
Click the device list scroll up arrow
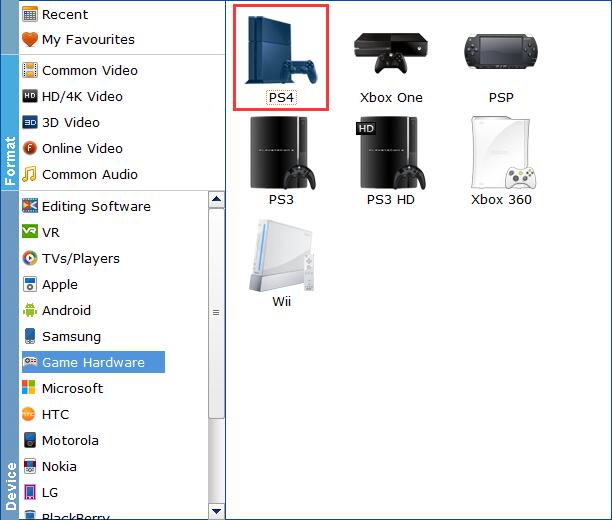tap(216, 199)
